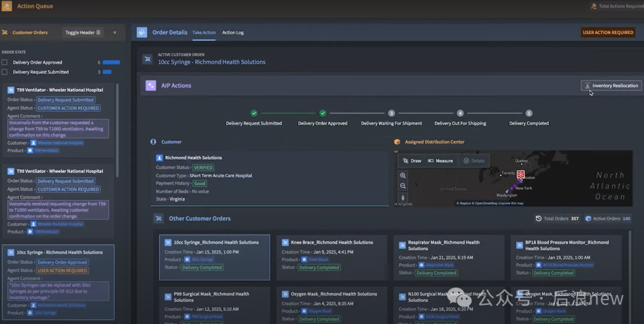Click the Action Queue app icon

point(7,6)
